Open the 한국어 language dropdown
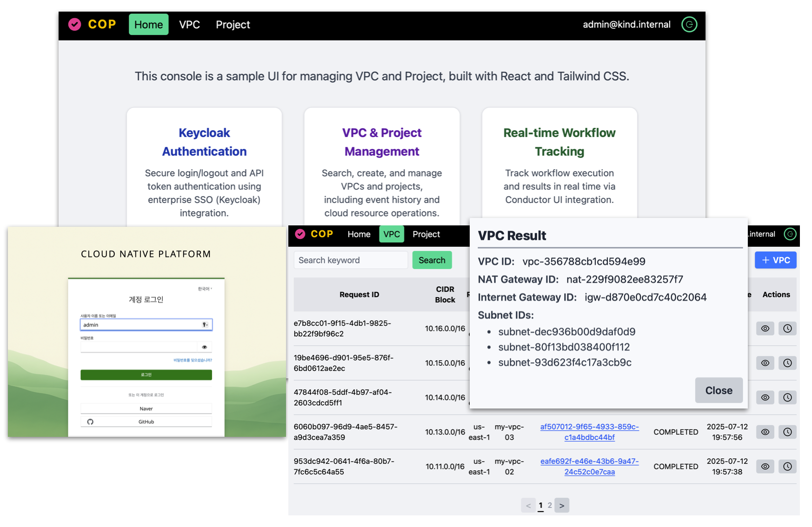The width and height of the screenshot is (812, 527). pos(204,288)
